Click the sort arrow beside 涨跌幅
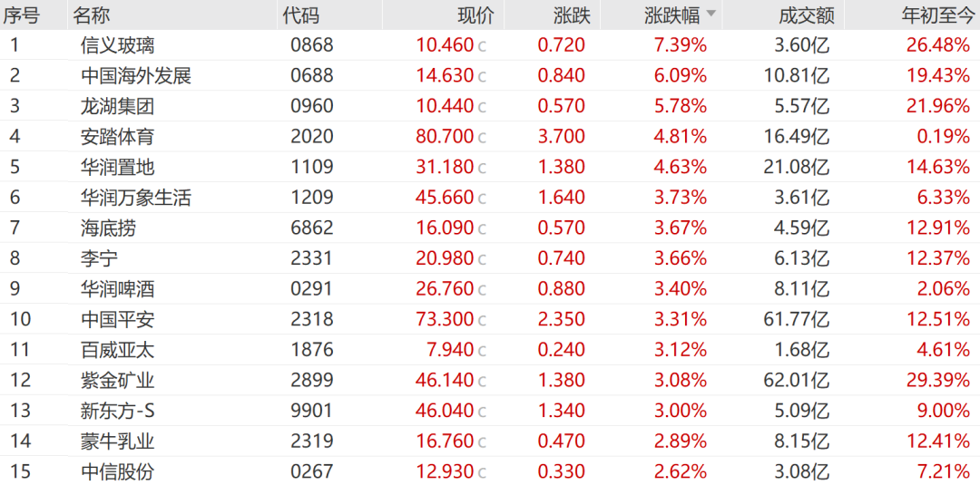 710,15
